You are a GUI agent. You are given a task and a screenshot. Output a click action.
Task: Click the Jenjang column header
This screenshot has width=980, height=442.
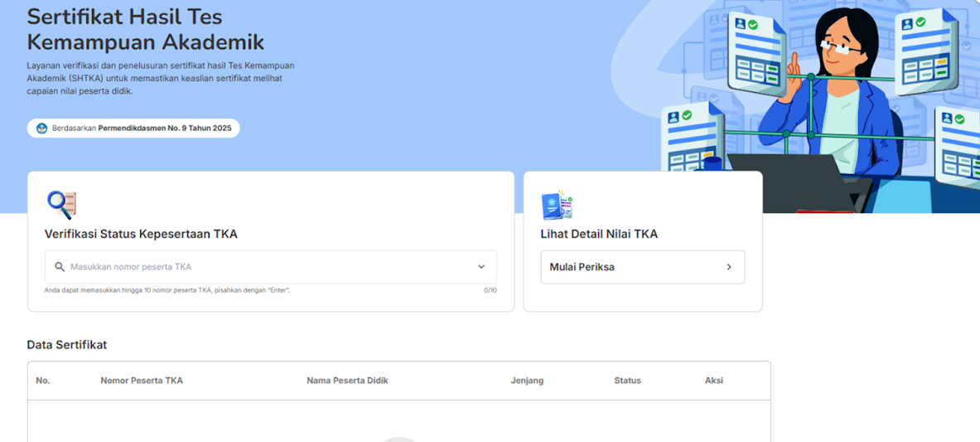[527, 381]
